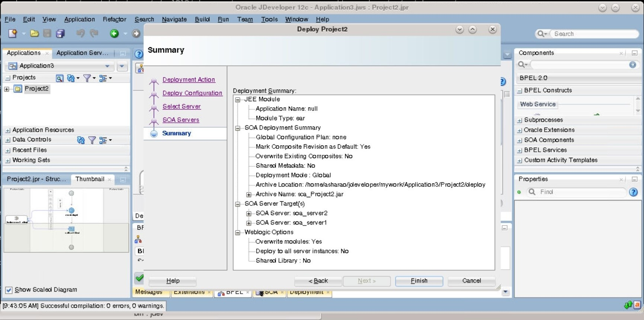Open the Refactor menu
Viewport: 644px width, 320px height.
114,19
